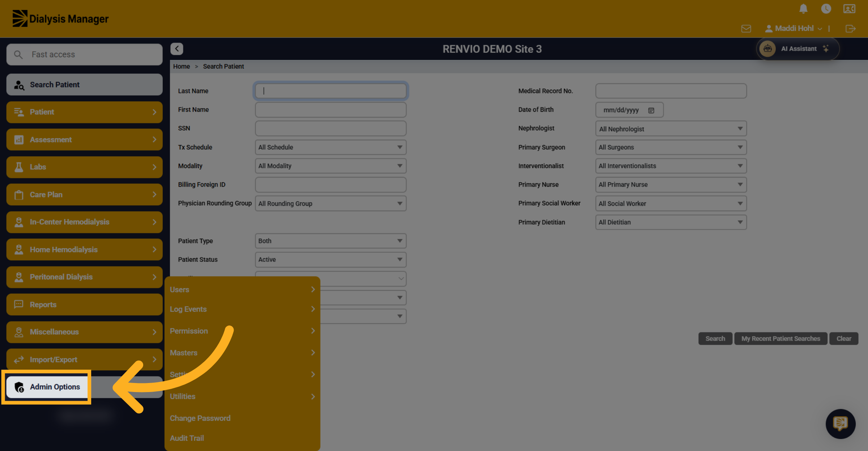Image resolution: width=868 pixels, height=451 pixels.
Task: Expand the Import/Export sidebar menu
Action: coord(84,359)
